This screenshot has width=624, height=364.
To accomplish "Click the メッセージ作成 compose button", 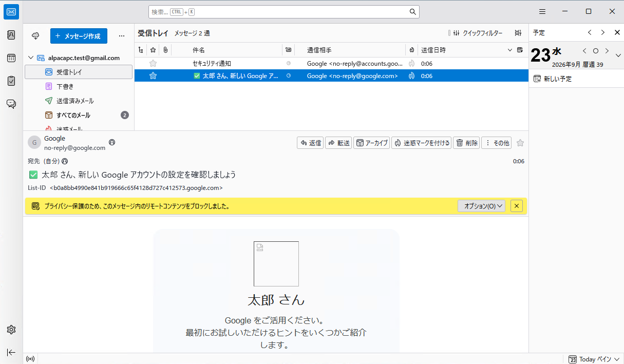I will tap(79, 36).
